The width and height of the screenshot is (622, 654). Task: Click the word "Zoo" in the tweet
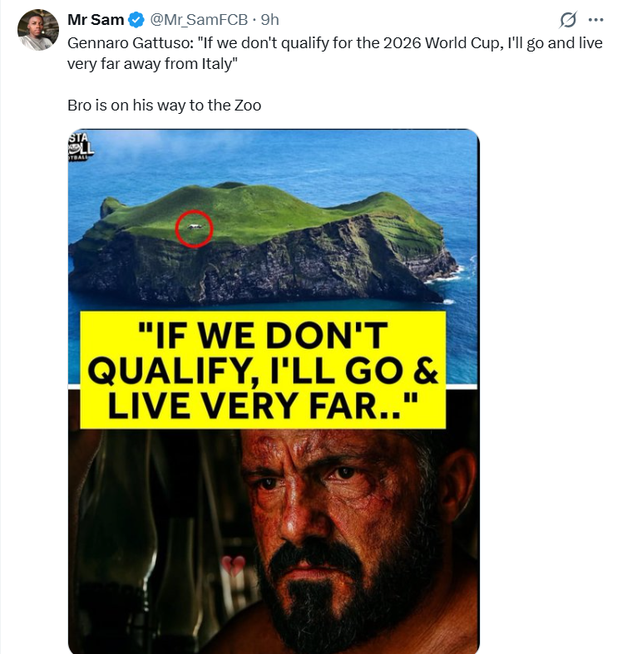[x=245, y=104]
